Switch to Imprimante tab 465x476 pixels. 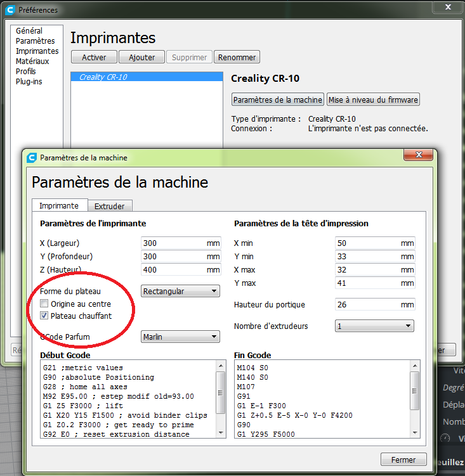click(60, 205)
